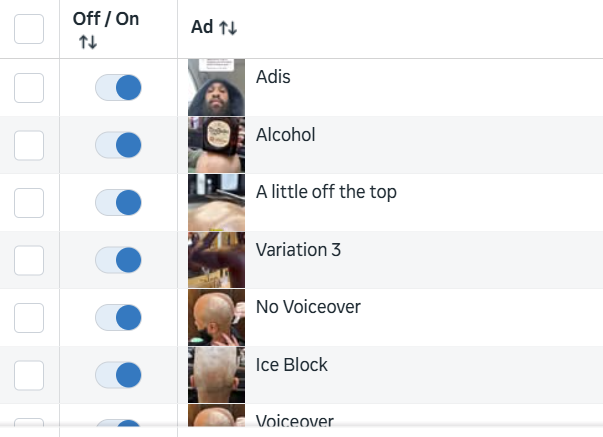Image resolution: width=603 pixels, height=437 pixels.
Task: Check the Variation 3 row checkbox
Action: (29, 260)
